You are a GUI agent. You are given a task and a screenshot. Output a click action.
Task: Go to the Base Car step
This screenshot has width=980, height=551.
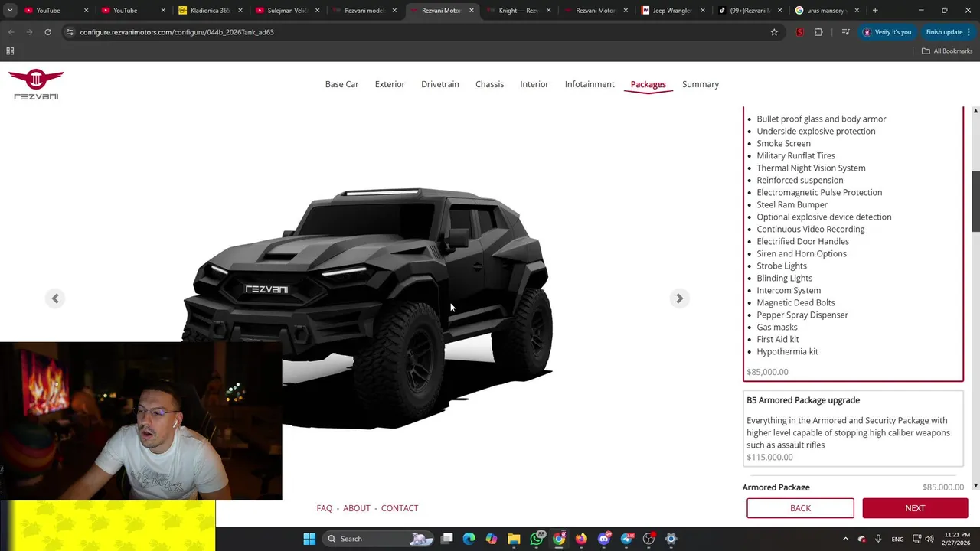341,84
